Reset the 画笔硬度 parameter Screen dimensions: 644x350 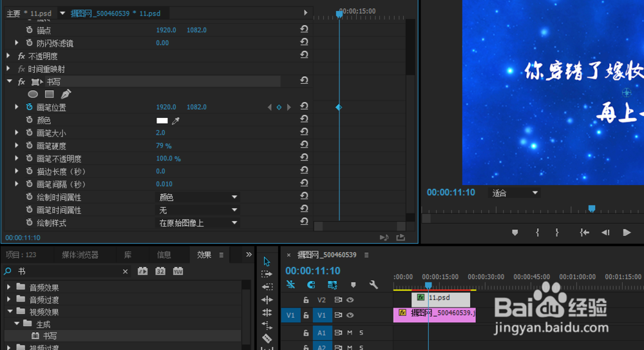[x=304, y=145]
